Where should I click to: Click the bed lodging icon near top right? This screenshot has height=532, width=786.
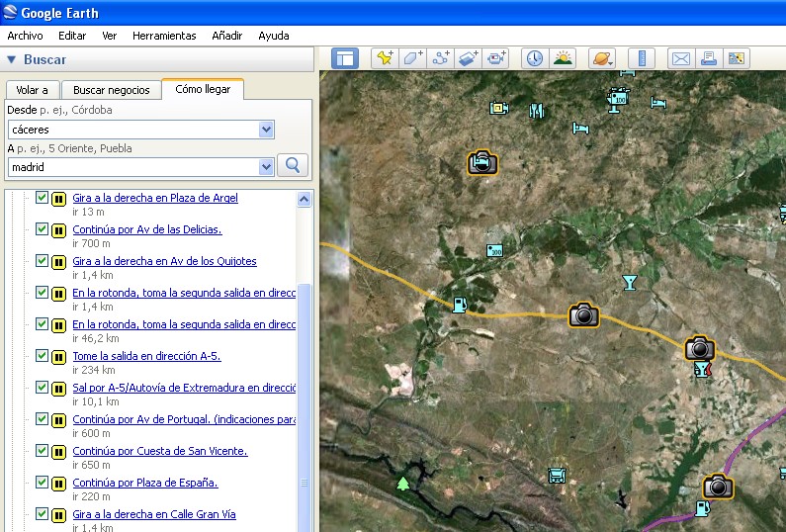click(x=658, y=103)
